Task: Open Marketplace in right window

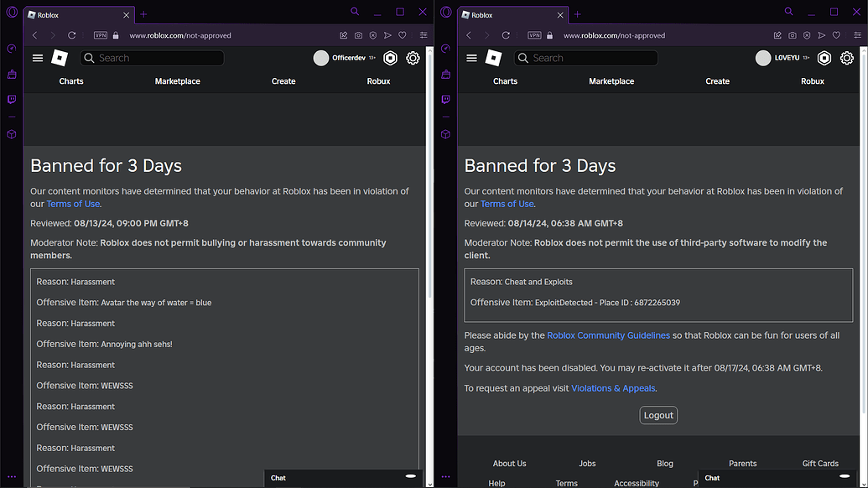Action: [x=611, y=81]
